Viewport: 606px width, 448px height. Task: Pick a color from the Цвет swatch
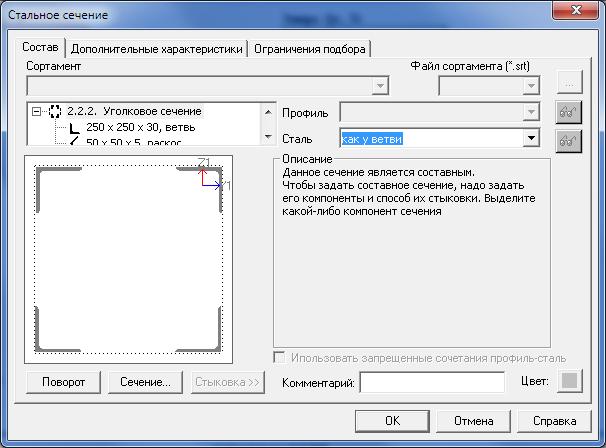568,381
